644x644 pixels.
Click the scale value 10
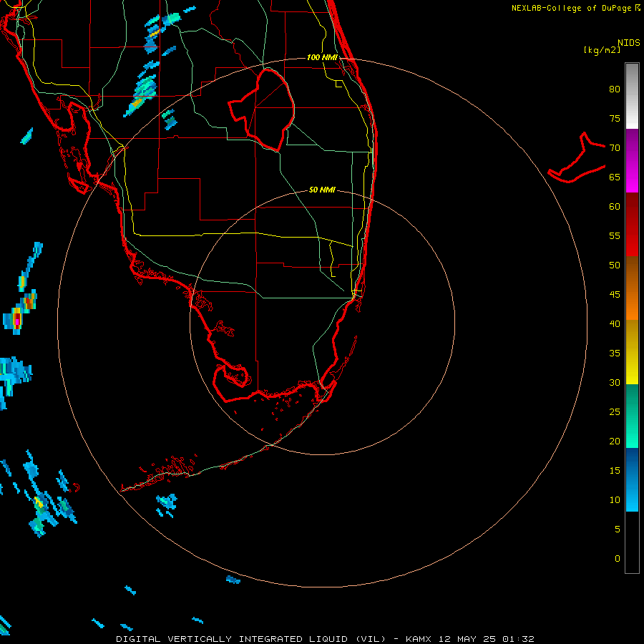(615, 500)
